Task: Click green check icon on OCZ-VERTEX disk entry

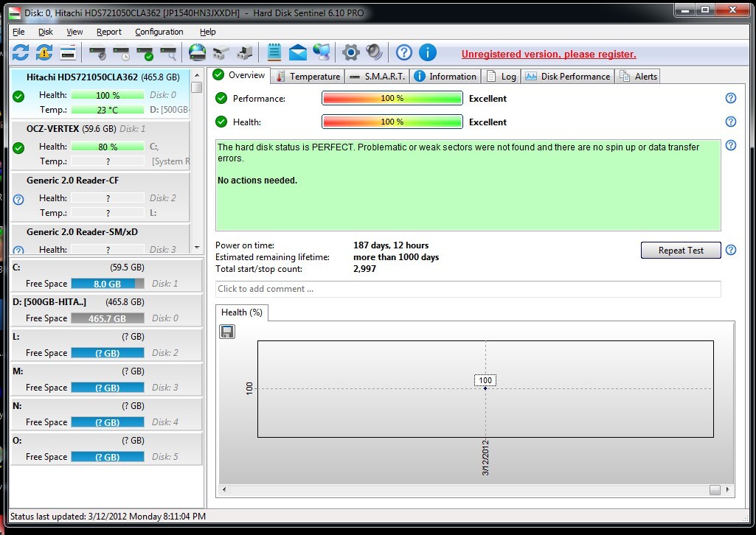Action: pos(18,148)
